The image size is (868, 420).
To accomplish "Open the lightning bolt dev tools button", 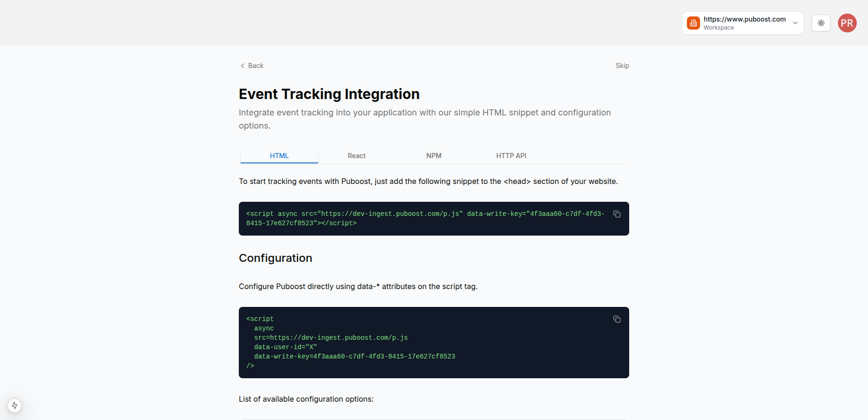I will point(15,405).
